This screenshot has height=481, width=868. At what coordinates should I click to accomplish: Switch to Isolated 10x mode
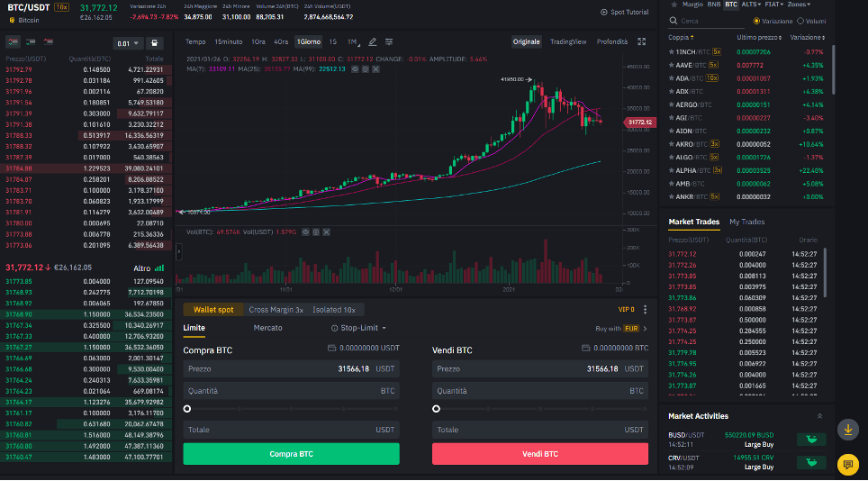pyautogui.click(x=334, y=310)
